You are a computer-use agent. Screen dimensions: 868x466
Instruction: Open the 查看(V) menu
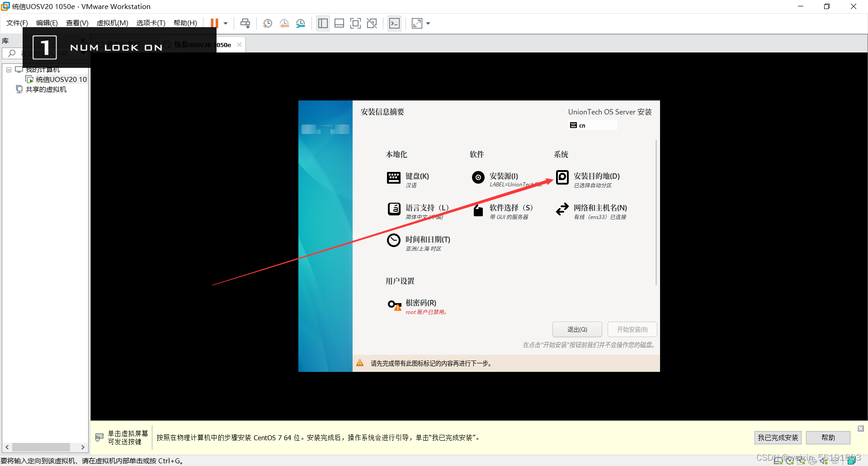click(77, 23)
